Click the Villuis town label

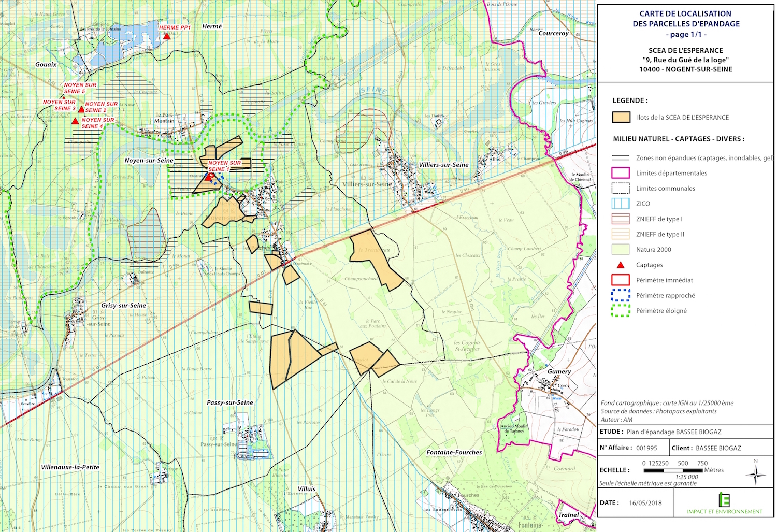(x=307, y=489)
